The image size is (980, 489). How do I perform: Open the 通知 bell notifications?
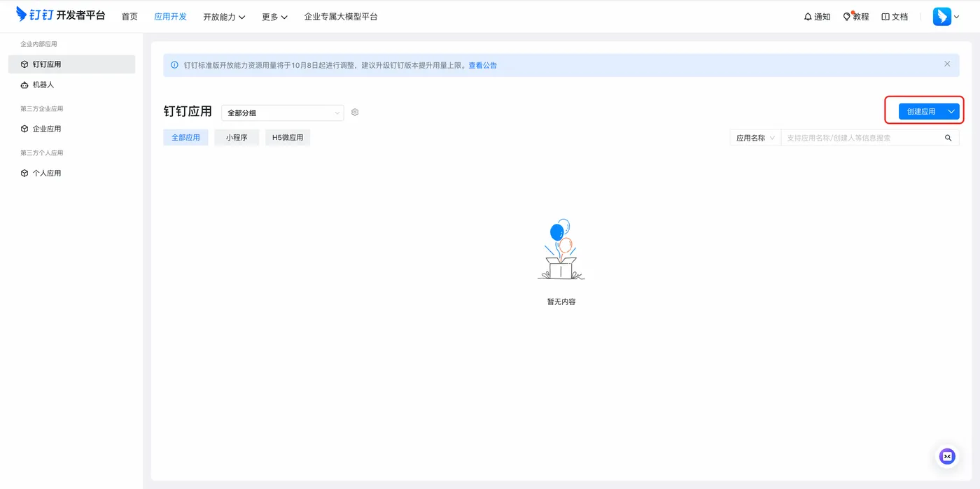(x=817, y=17)
